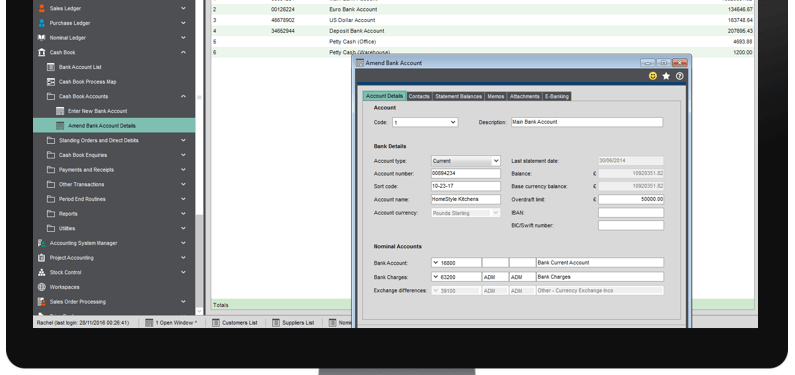The height and width of the screenshot is (375, 795).
Task: Click the Nominal Ledger book icon
Action: [42, 38]
